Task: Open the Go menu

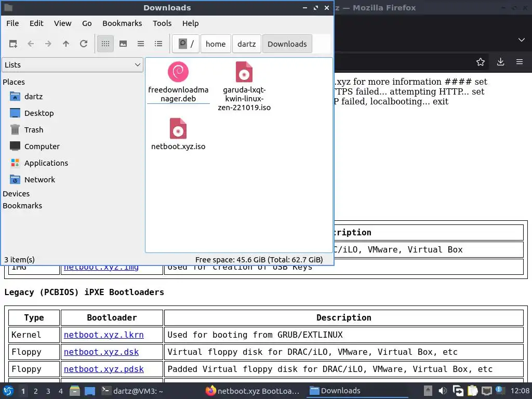Action: 87,23
